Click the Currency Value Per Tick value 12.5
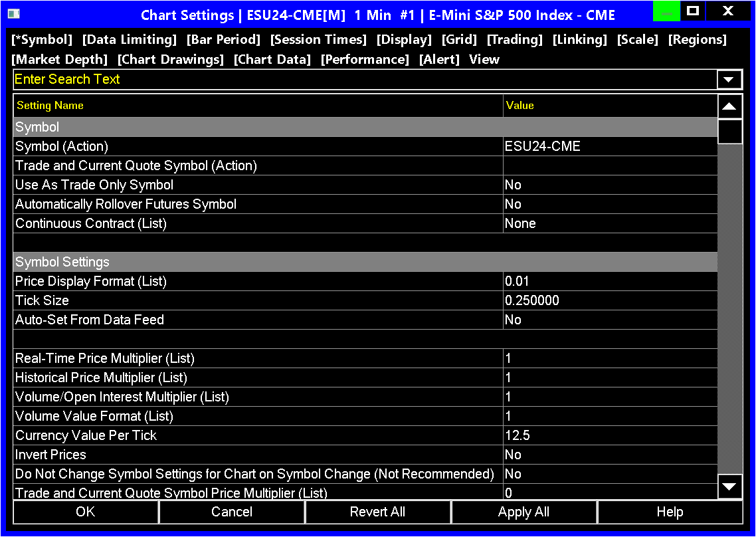 click(x=610, y=436)
